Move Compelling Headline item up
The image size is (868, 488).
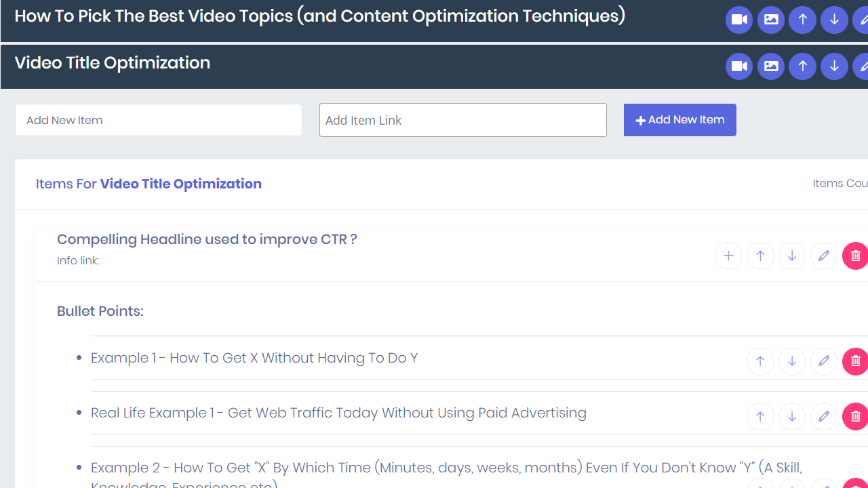tap(760, 256)
